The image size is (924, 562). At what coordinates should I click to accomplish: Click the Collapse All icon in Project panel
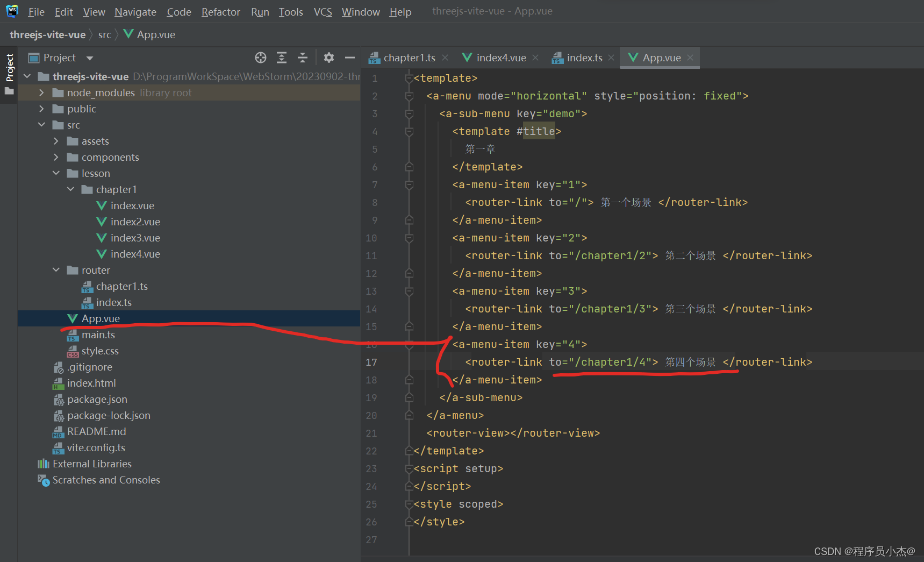click(303, 58)
